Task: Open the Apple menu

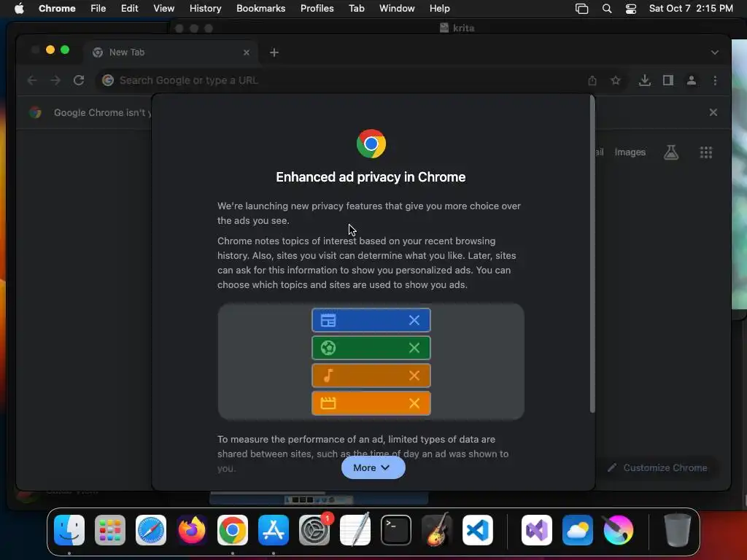Action: pyautogui.click(x=19, y=9)
